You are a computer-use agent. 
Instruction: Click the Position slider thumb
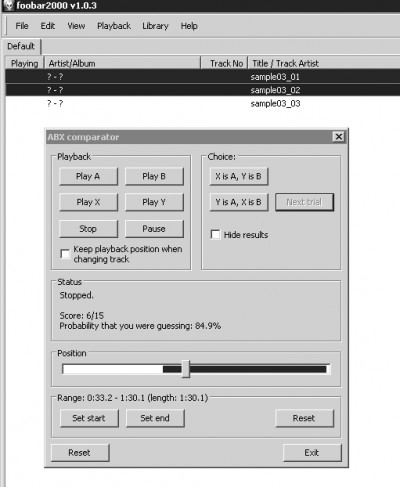click(x=186, y=369)
